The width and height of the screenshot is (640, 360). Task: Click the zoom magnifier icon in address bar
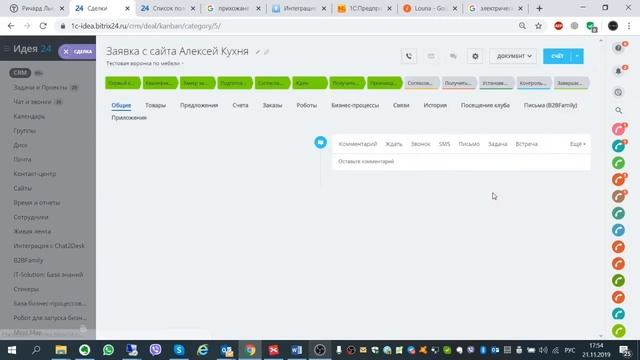[x=522, y=26]
